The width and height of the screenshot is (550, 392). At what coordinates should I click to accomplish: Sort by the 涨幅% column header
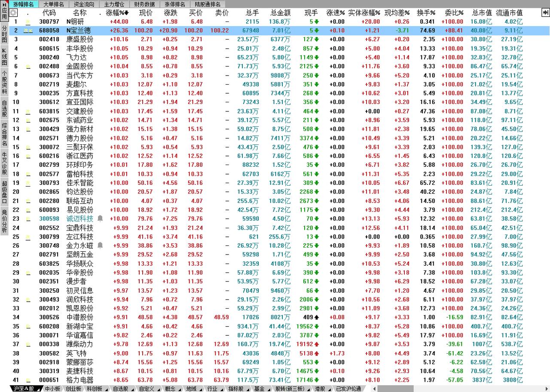pos(117,13)
